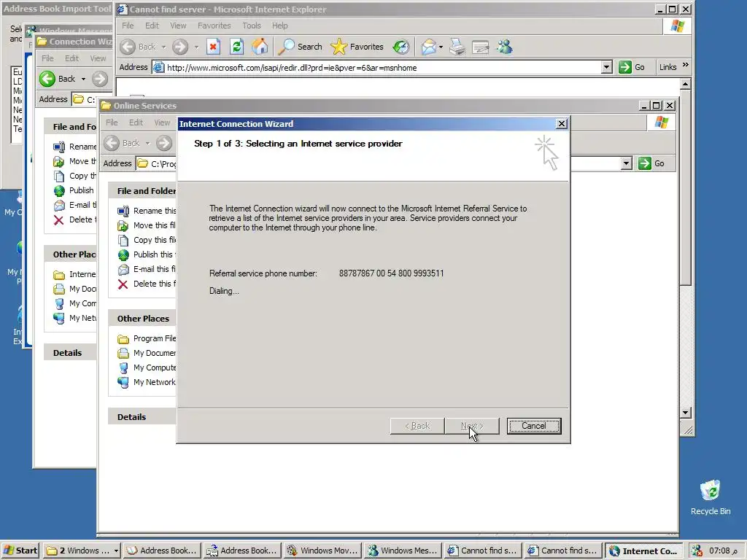
Task: Click Forward arrow in Internet Explorer
Action: 179,47
